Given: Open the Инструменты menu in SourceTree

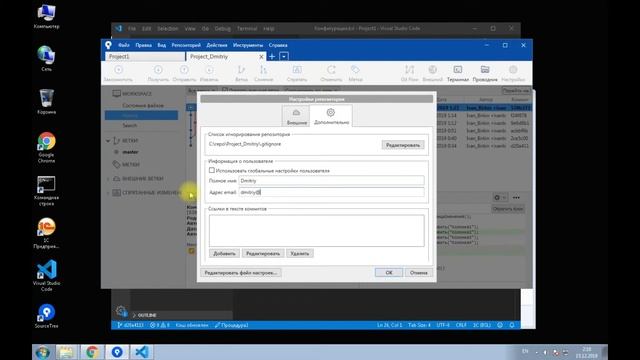Looking at the screenshot, I should point(248,45).
